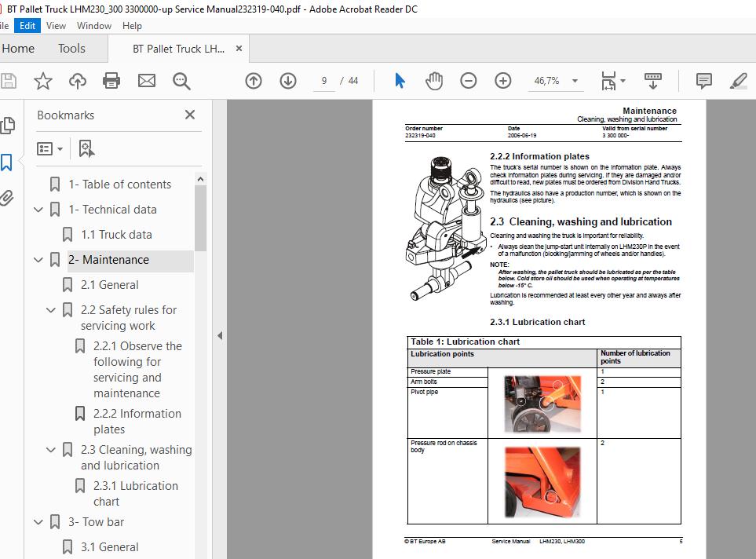Activate the Hand pan tool
Viewport: 756px width, 559px height.
(x=434, y=81)
